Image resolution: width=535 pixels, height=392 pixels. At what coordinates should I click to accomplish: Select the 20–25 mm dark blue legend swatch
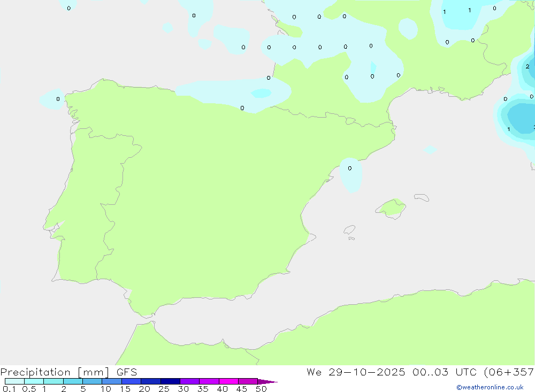coord(150,381)
